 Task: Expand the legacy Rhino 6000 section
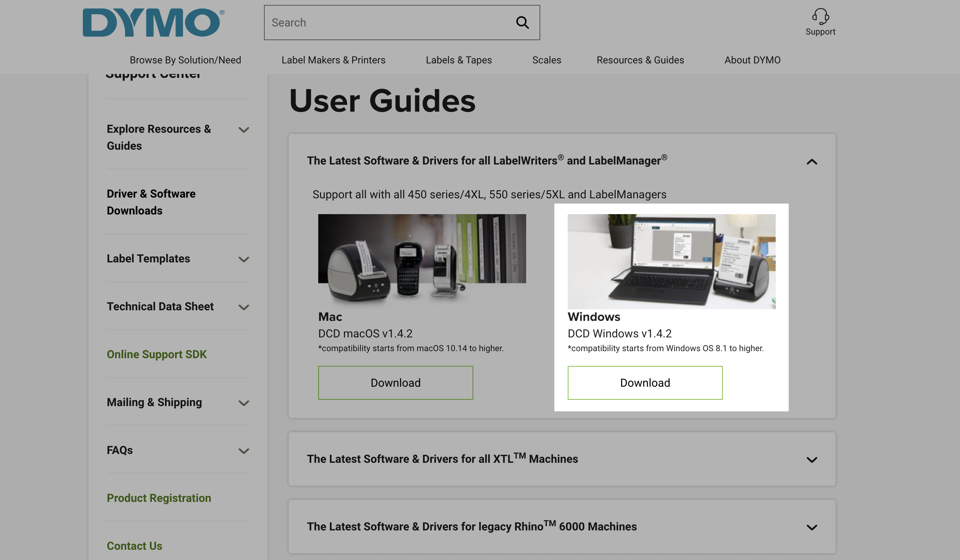[812, 527]
